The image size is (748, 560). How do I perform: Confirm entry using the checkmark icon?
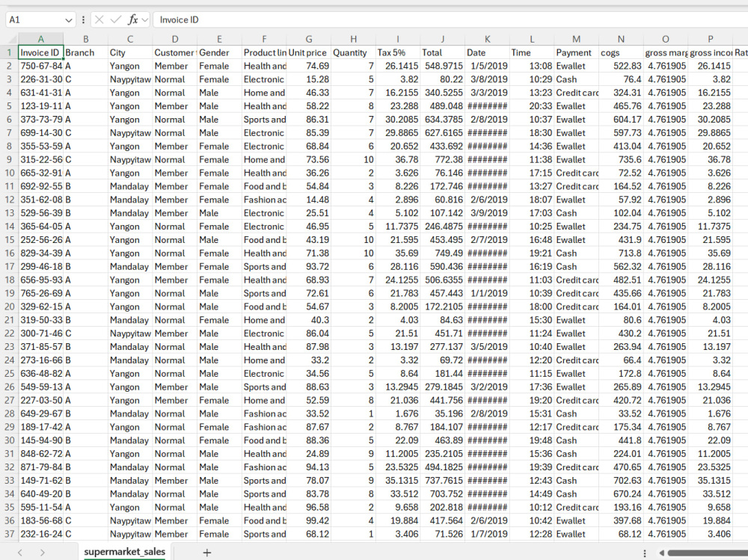pyautogui.click(x=114, y=19)
